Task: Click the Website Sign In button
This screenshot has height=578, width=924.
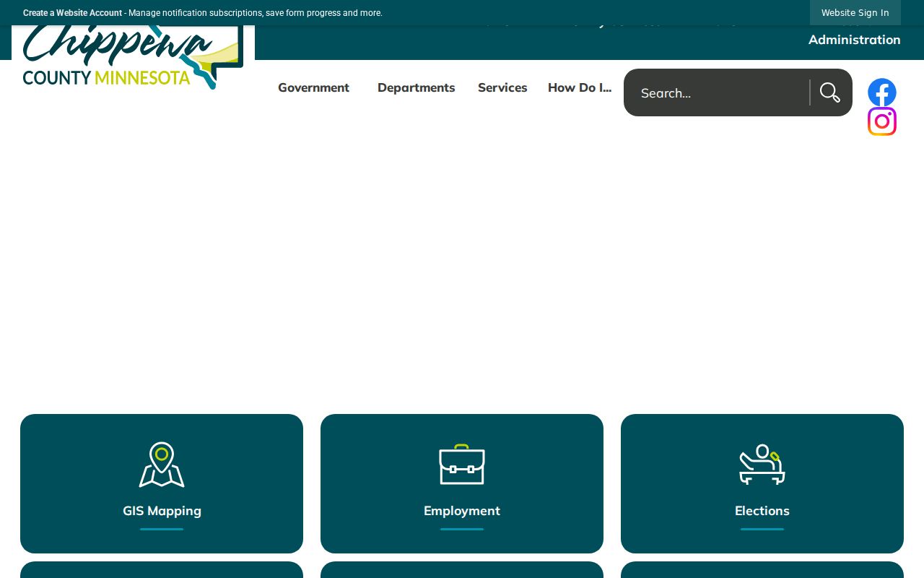Action: click(x=855, y=13)
